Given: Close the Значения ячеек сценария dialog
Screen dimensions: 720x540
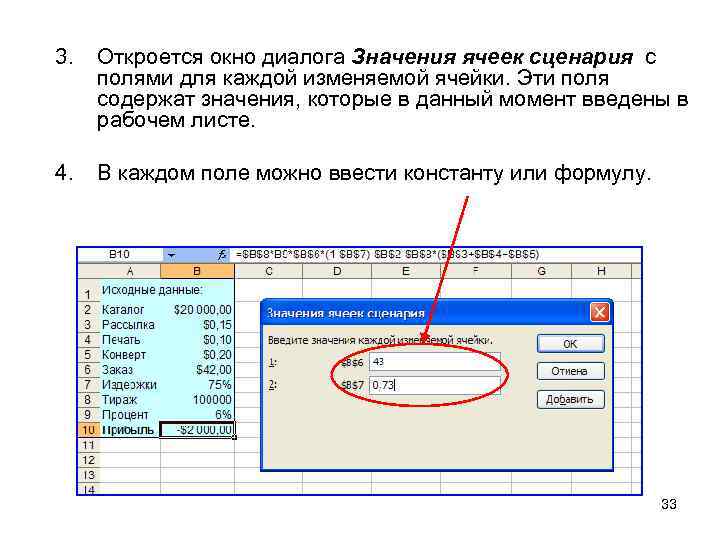Looking at the screenshot, I should coord(599,313).
